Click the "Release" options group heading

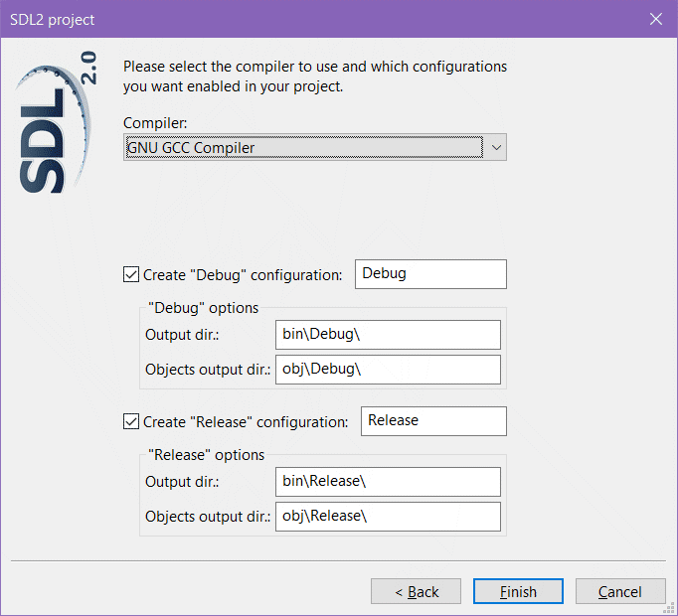pos(206,455)
